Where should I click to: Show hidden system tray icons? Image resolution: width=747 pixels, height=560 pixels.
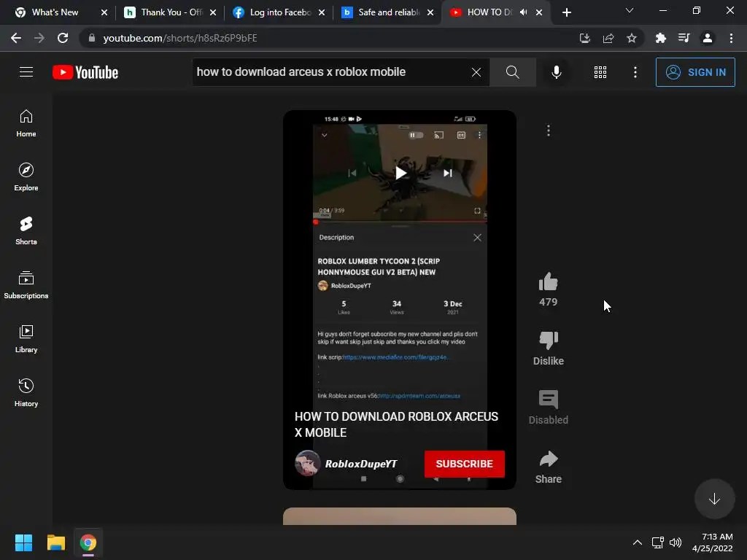click(x=638, y=542)
